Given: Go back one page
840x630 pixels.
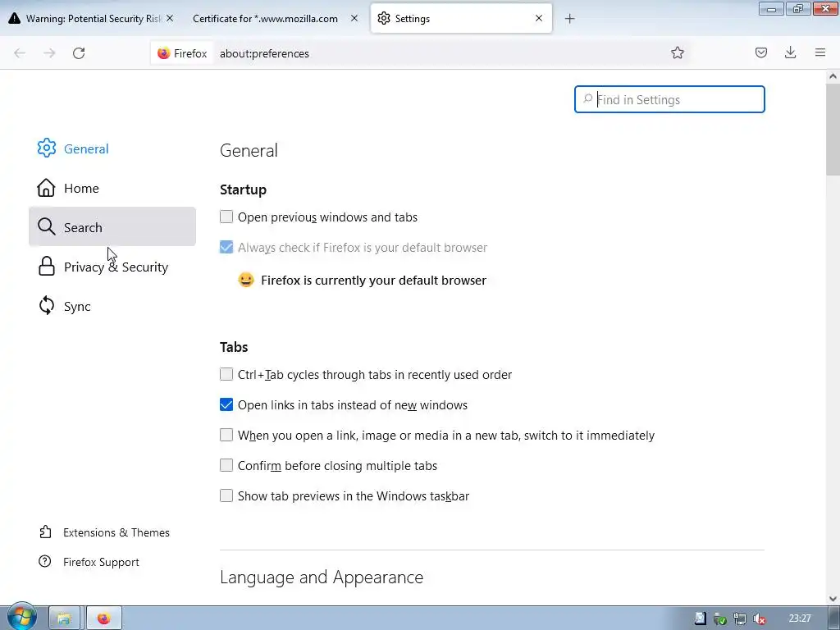Looking at the screenshot, I should click(x=20, y=53).
